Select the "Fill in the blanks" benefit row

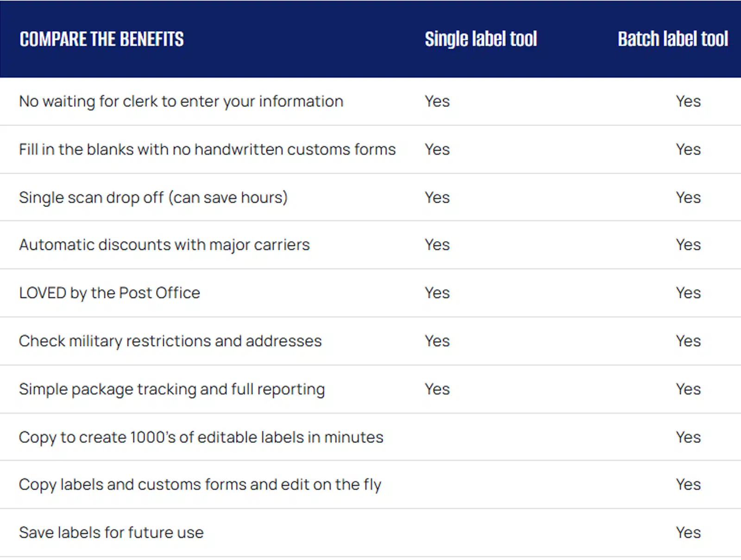pyautogui.click(x=207, y=149)
